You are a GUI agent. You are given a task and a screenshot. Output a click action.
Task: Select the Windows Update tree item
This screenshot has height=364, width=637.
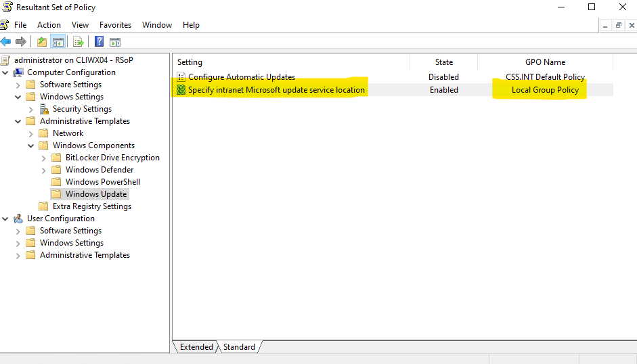tap(96, 194)
